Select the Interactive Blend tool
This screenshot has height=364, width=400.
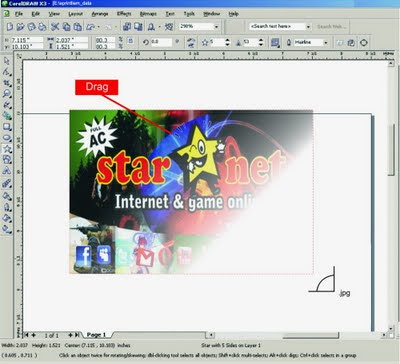click(x=7, y=184)
